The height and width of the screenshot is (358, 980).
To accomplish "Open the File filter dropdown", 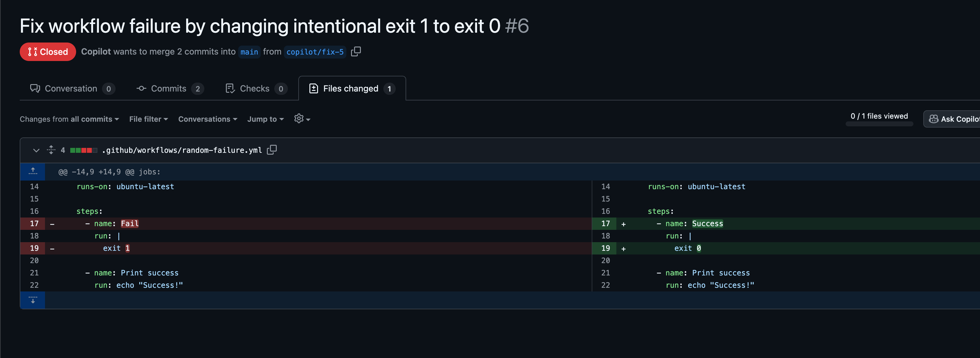I will click(x=148, y=119).
